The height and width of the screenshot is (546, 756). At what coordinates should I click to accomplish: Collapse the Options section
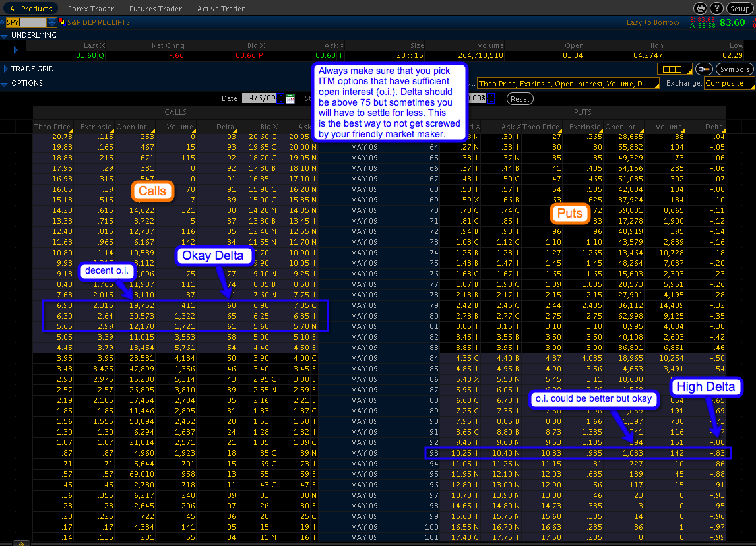[6, 83]
